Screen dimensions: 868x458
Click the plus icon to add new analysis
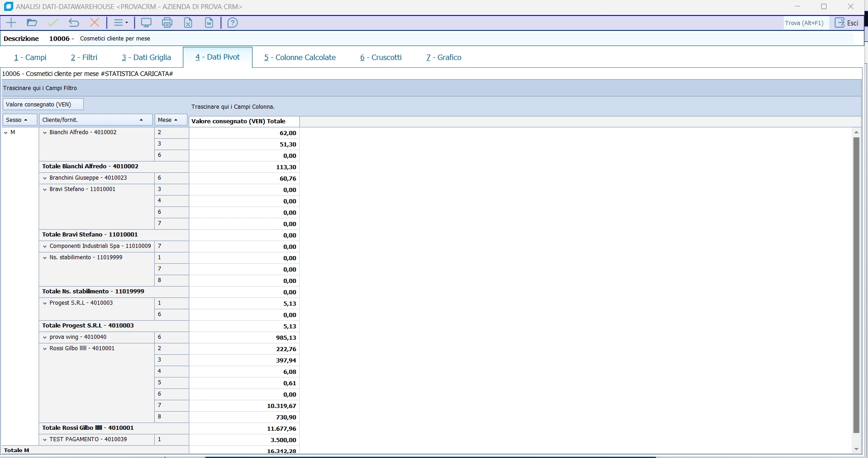point(11,23)
